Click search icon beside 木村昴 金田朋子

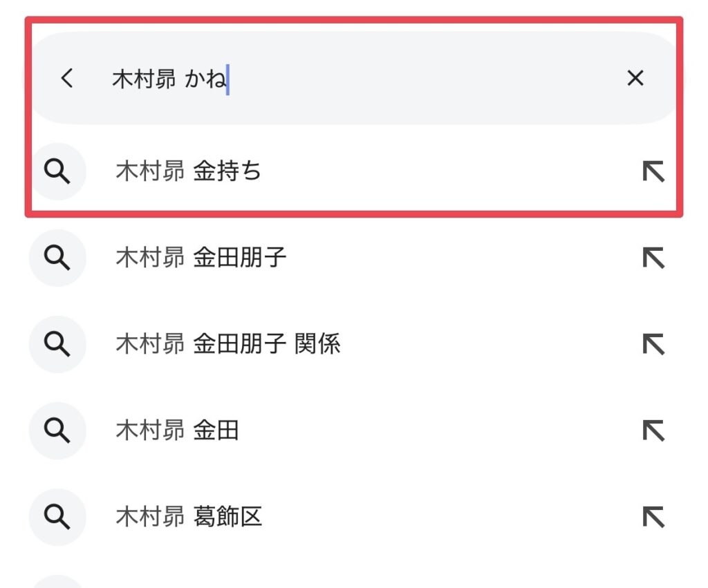(x=57, y=258)
